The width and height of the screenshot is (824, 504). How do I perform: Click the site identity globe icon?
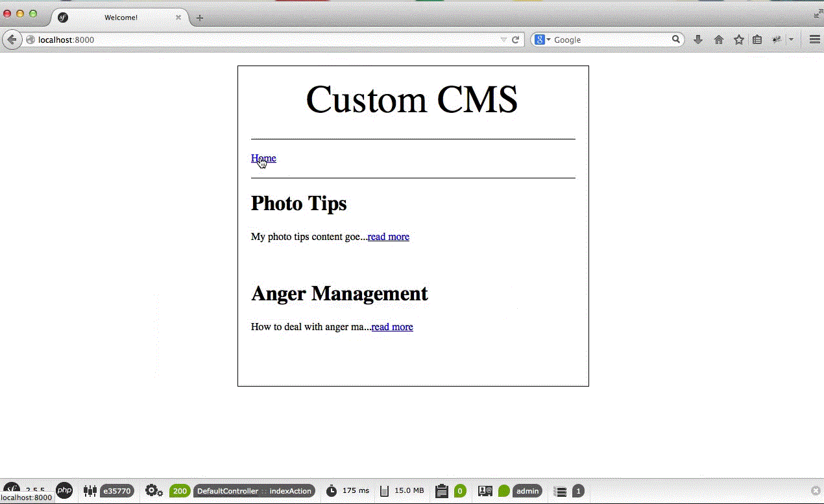click(30, 40)
